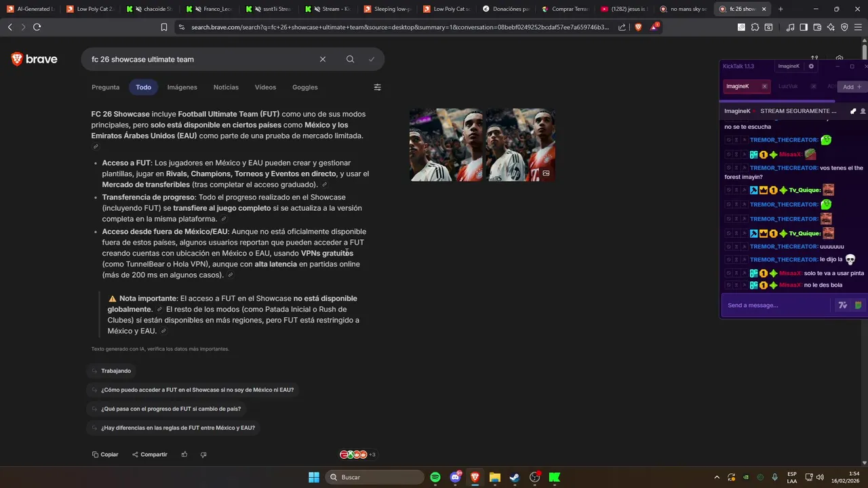Select the Todo search tab

[143, 87]
